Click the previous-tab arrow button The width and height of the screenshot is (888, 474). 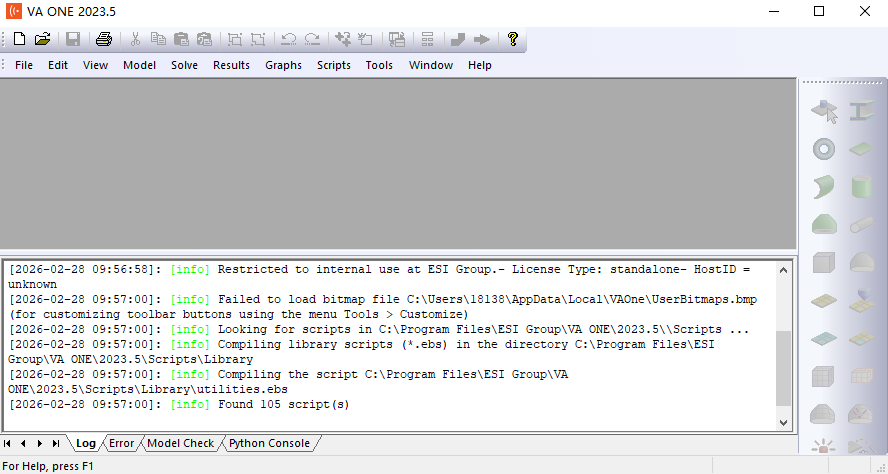(x=23, y=443)
